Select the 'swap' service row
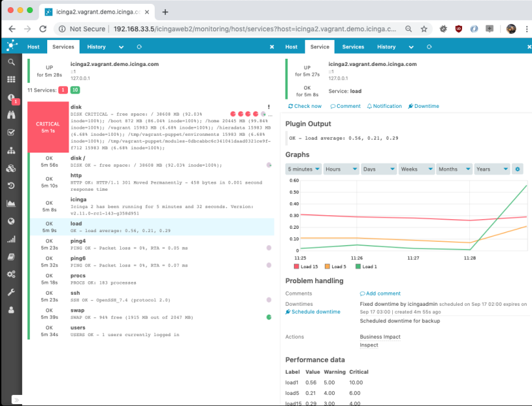Viewport: 532px width, 406px height. (x=149, y=314)
